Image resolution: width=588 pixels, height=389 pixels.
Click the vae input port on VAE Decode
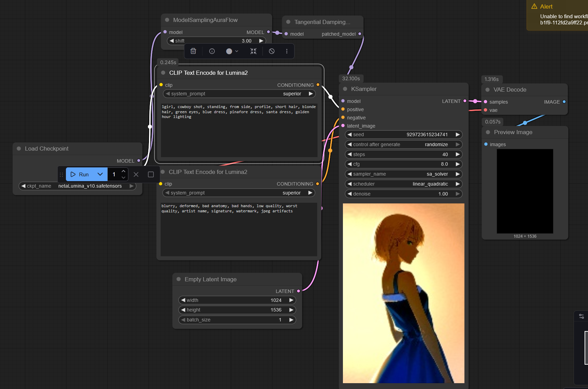point(485,110)
